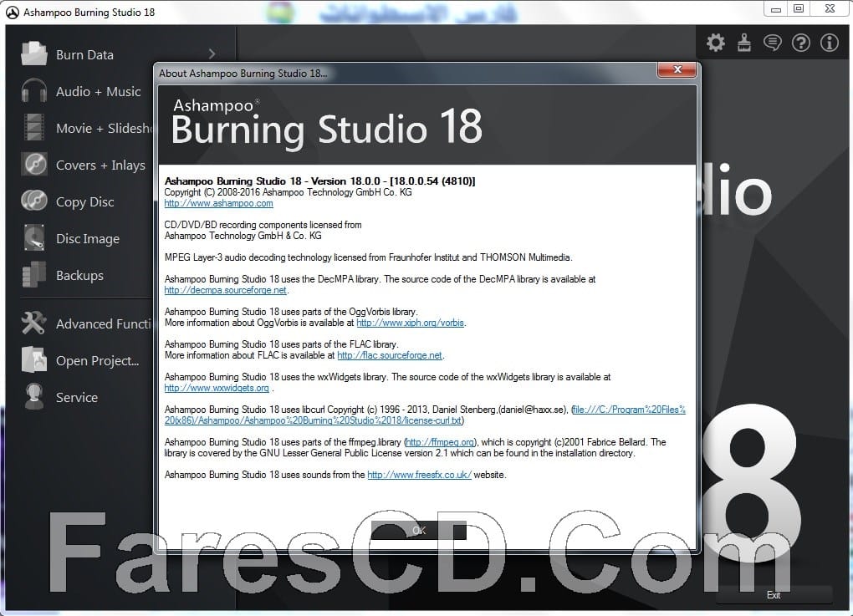Open the www.ashampoo.com link
853x616 pixels.
219,203
